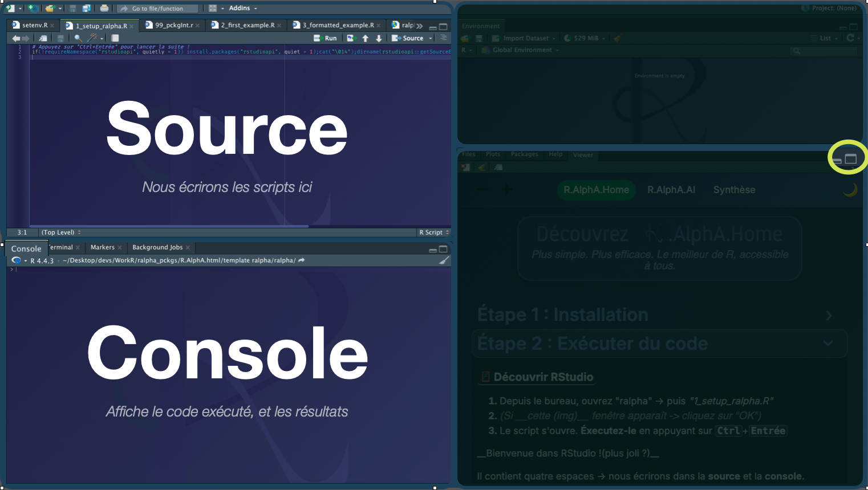Open the 529 MiB memory usage dropdown
868x490 pixels.
click(585, 38)
